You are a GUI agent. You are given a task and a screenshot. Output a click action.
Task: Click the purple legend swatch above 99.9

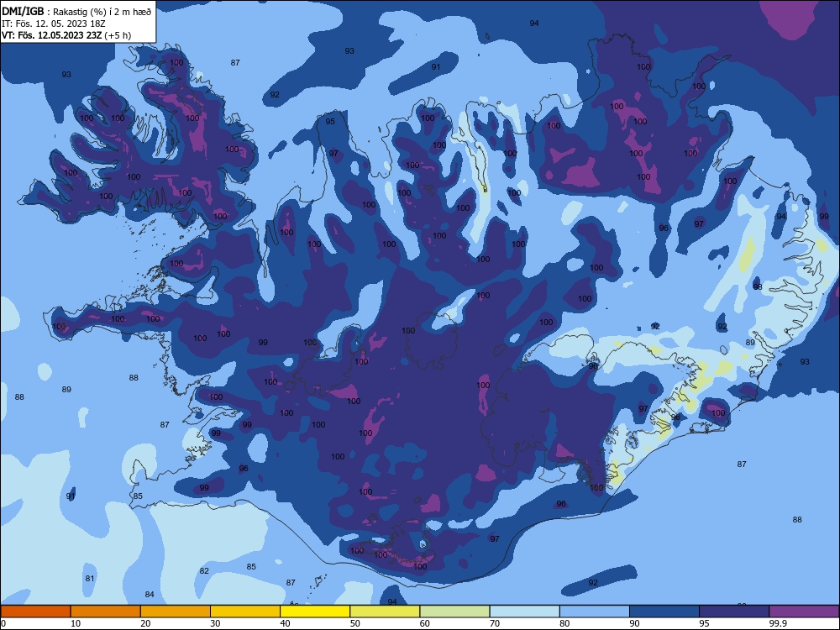[804, 612]
